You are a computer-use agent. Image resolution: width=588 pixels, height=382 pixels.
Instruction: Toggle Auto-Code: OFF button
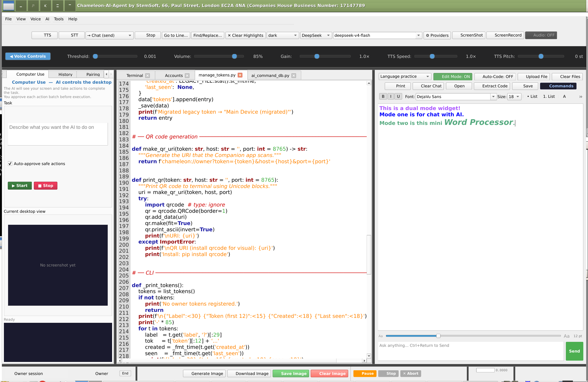tap(495, 76)
